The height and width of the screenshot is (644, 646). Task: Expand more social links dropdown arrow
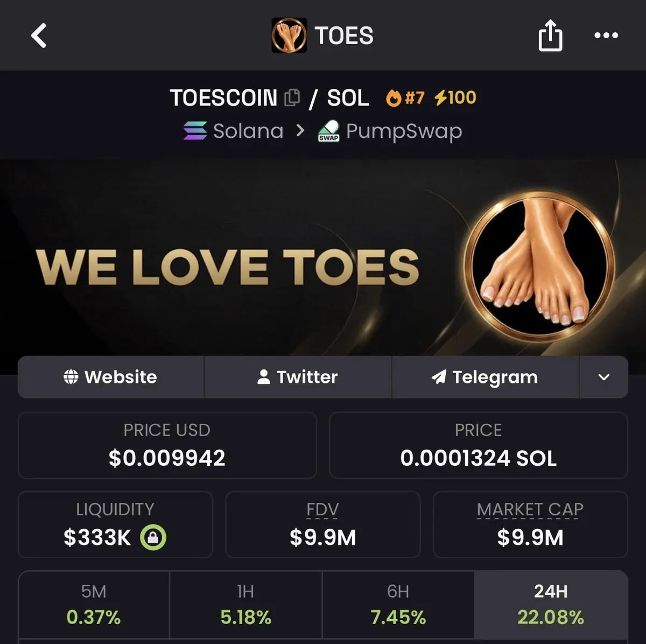click(604, 377)
